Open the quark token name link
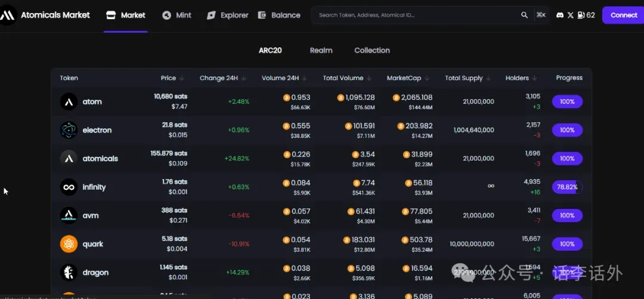Viewport: 644px width, 299px height. [93, 244]
